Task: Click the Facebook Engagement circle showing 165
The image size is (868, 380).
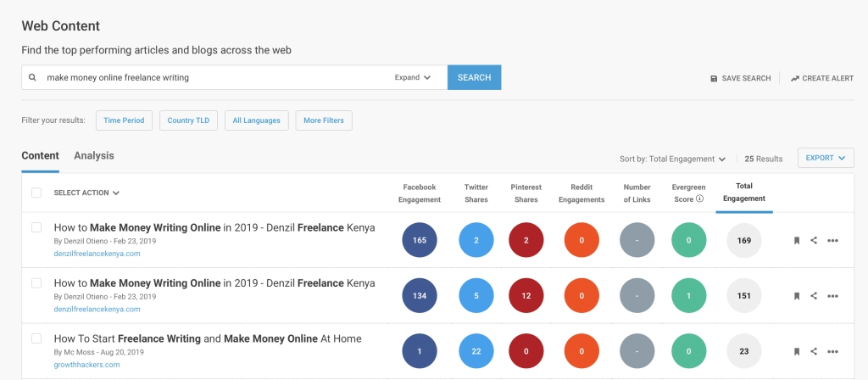Action: 420,241
